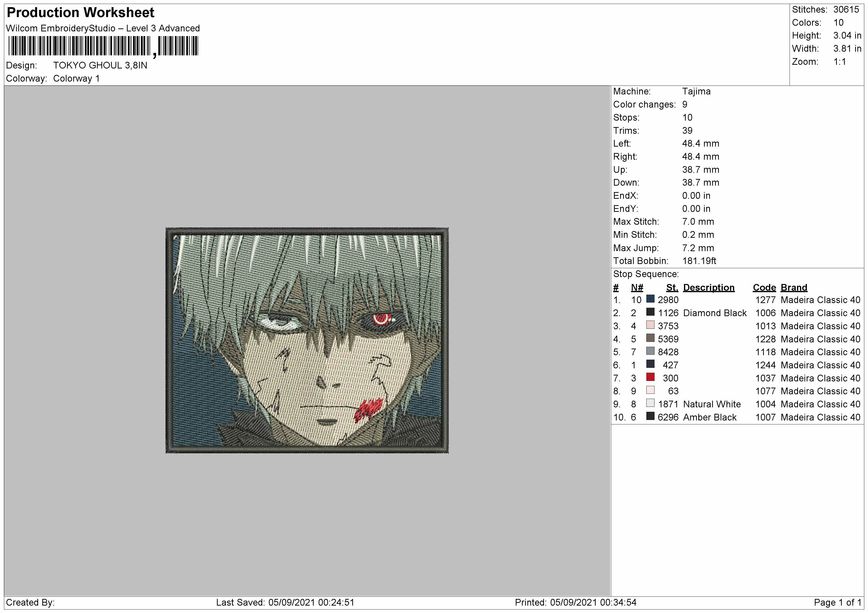The width and height of the screenshot is (868, 613).
Task: Select the dark swatch for code 1244
Action: pyautogui.click(x=650, y=364)
